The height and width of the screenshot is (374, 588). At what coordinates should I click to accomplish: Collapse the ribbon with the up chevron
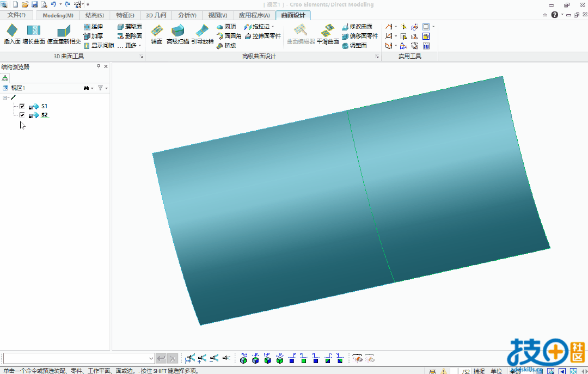pos(545,15)
